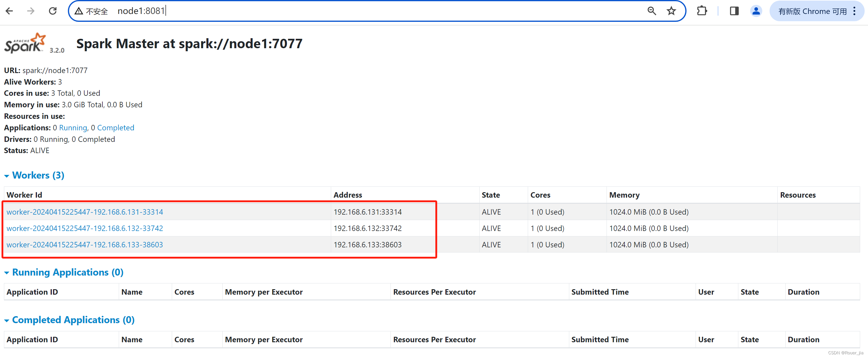868x358 pixels.
Task: Open the Chrome profile avatar
Action: tap(756, 11)
